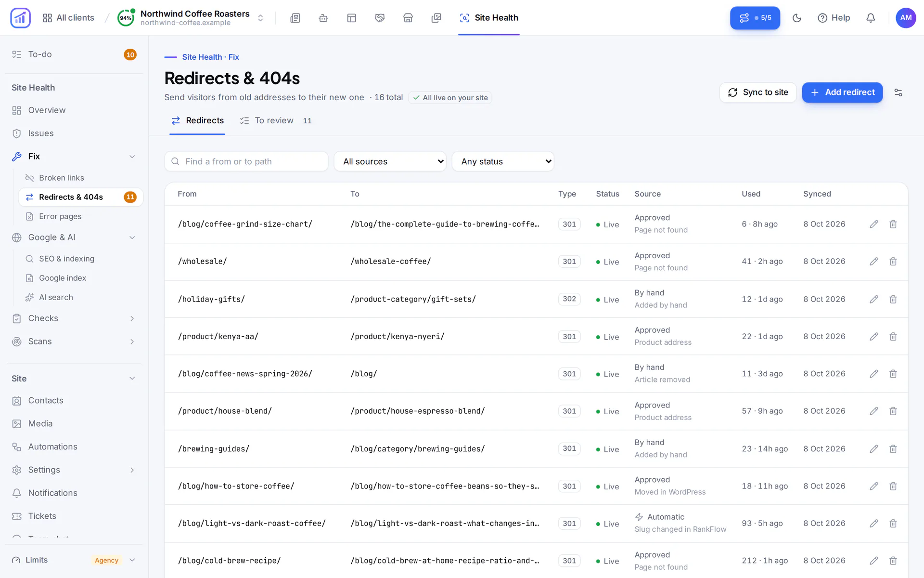Delete the /brewing-guides/ redirect
The width and height of the screenshot is (924, 578).
point(893,449)
